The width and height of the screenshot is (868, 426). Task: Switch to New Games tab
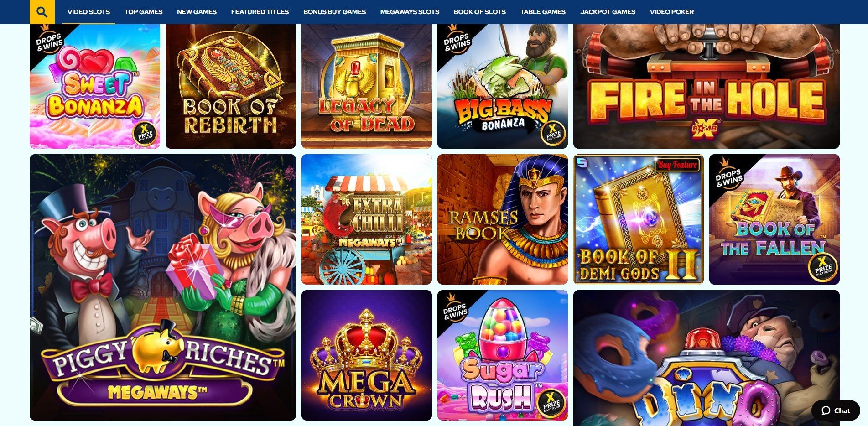coord(197,12)
